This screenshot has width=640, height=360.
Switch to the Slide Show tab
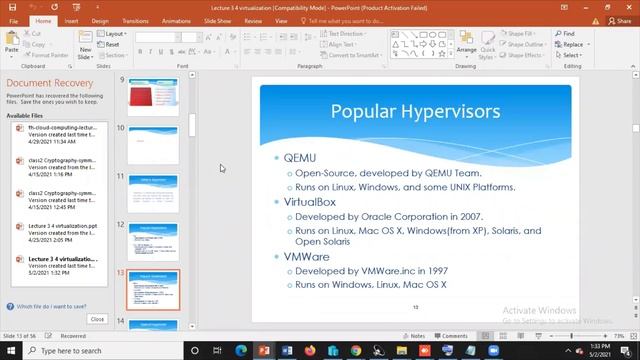[218, 21]
